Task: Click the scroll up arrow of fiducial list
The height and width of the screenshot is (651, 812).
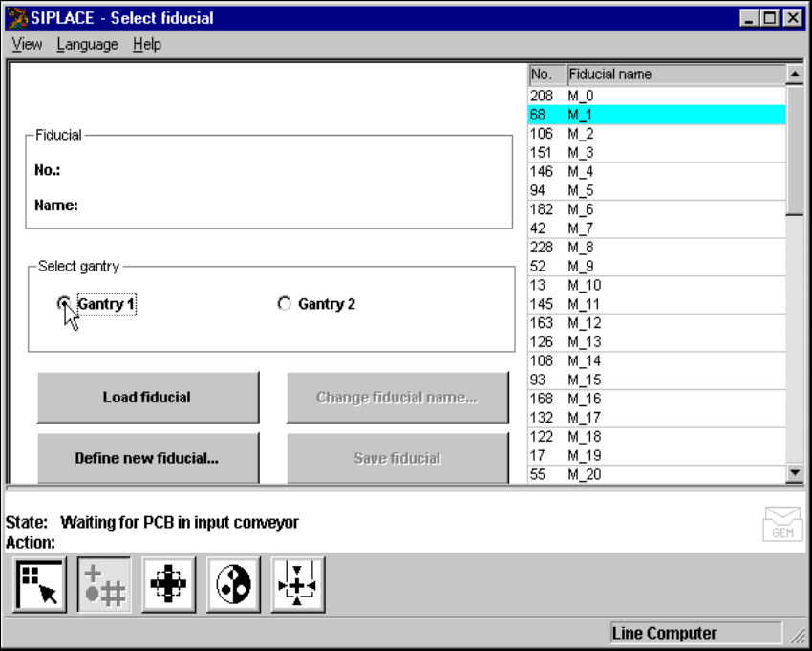Action: pos(795,75)
